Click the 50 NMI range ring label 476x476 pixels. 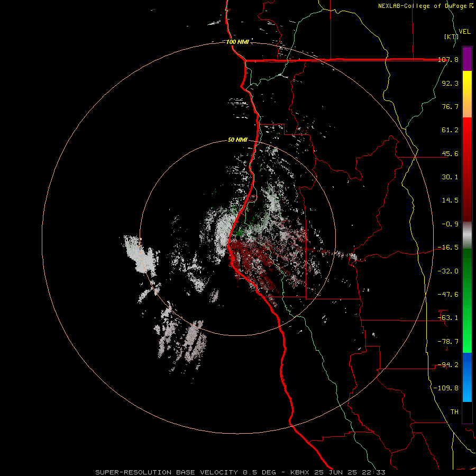click(x=237, y=140)
